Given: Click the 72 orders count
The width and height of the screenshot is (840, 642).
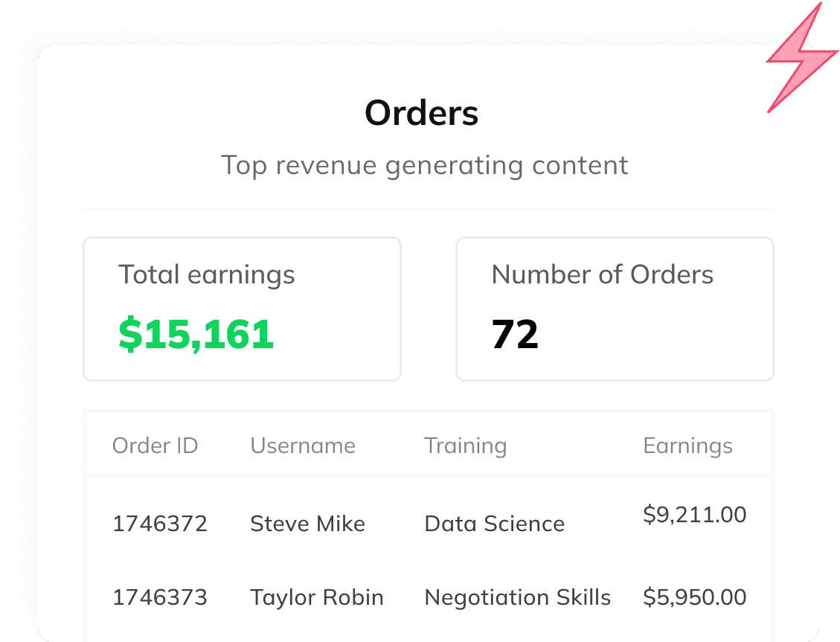Looking at the screenshot, I should click(515, 335).
